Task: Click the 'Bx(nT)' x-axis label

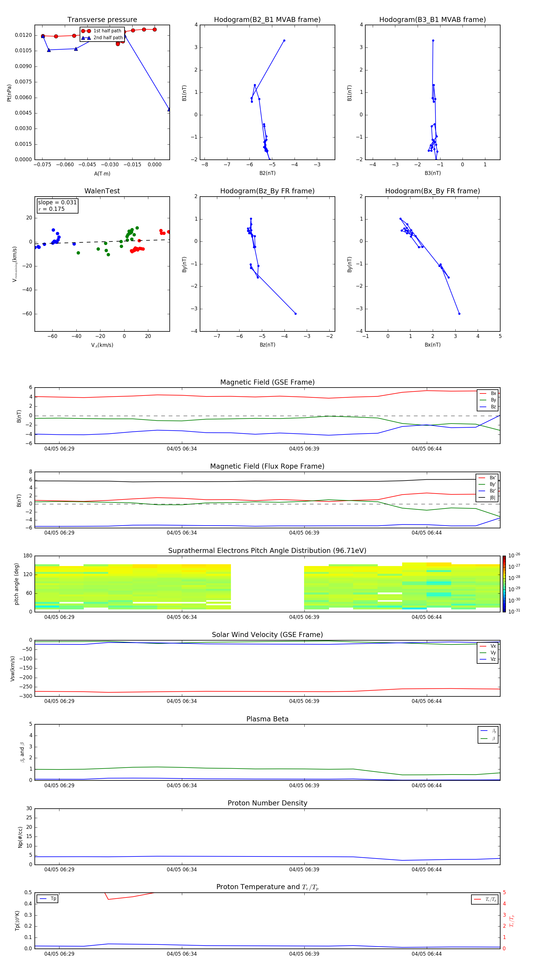Action: click(432, 345)
